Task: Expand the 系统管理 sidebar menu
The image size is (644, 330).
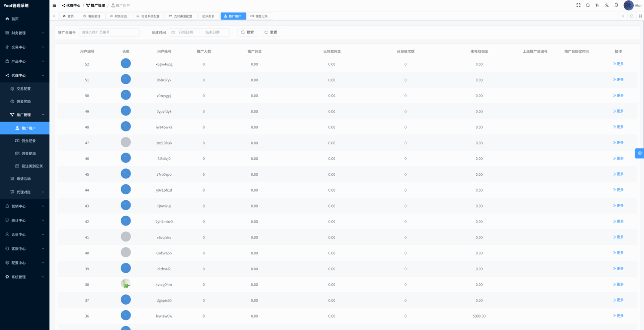Action: point(24,277)
